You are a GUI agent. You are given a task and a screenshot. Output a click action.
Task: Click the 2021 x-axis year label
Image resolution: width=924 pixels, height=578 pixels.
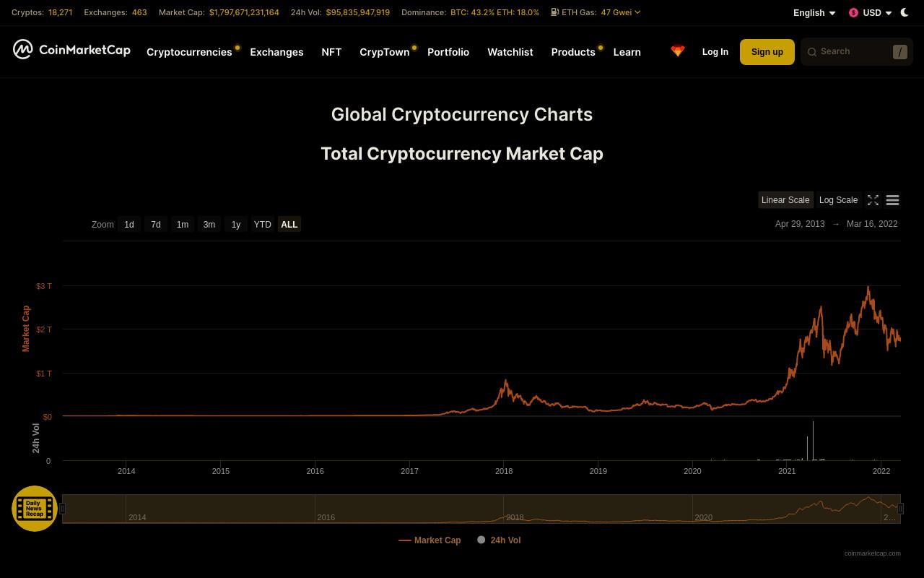click(787, 471)
